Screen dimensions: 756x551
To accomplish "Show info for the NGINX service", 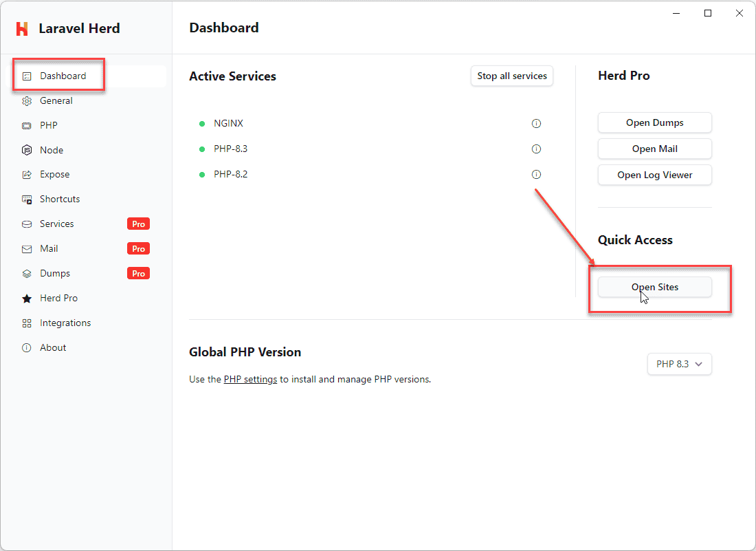I will click(536, 124).
